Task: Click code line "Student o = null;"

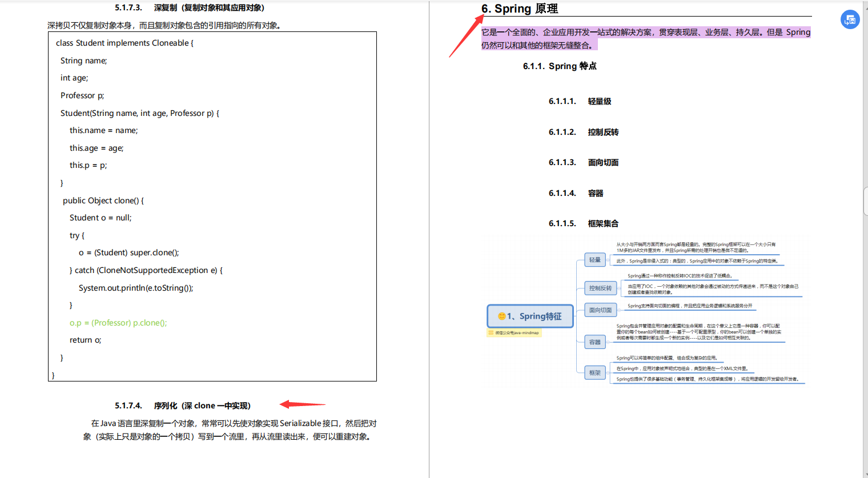Action: [101, 218]
